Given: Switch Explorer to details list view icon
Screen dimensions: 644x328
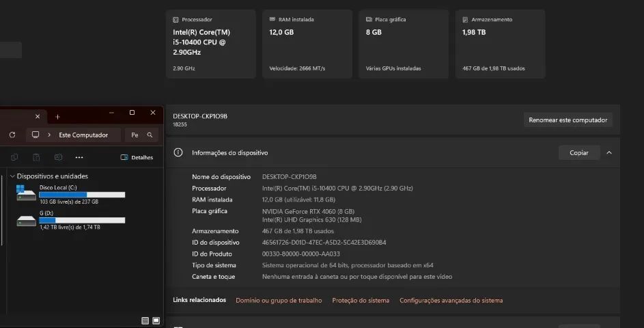Looking at the screenshot, I should [x=145, y=320].
